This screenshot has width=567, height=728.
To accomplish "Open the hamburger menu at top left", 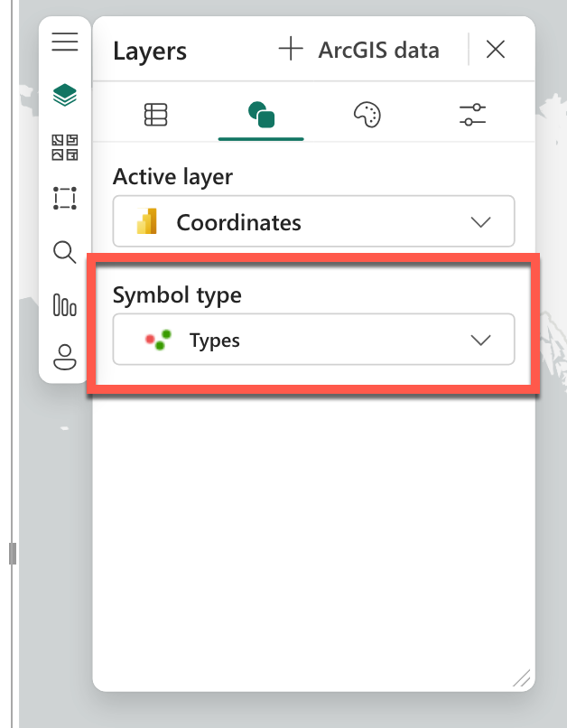I will pyautogui.click(x=64, y=42).
